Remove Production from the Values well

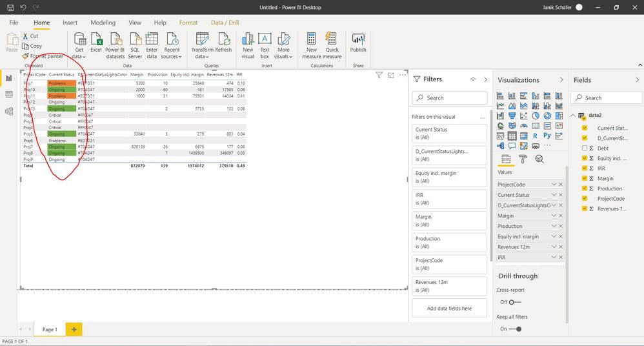(x=561, y=226)
